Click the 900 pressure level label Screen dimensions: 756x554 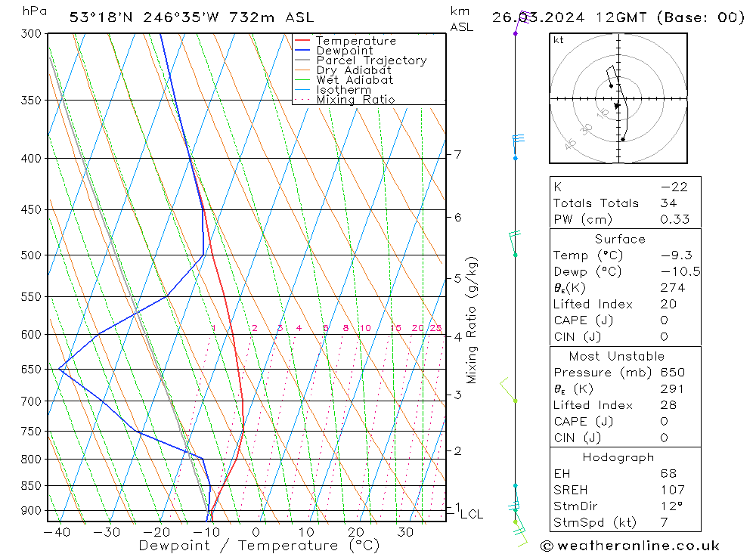point(31,510)
